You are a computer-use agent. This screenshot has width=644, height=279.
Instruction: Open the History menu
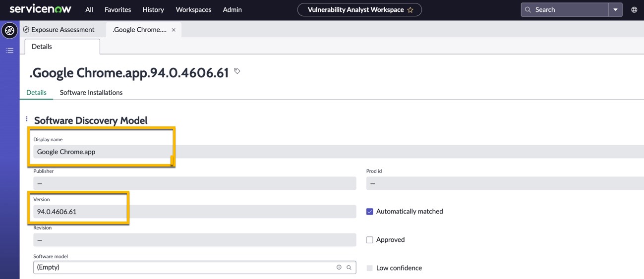coord(153,9)
